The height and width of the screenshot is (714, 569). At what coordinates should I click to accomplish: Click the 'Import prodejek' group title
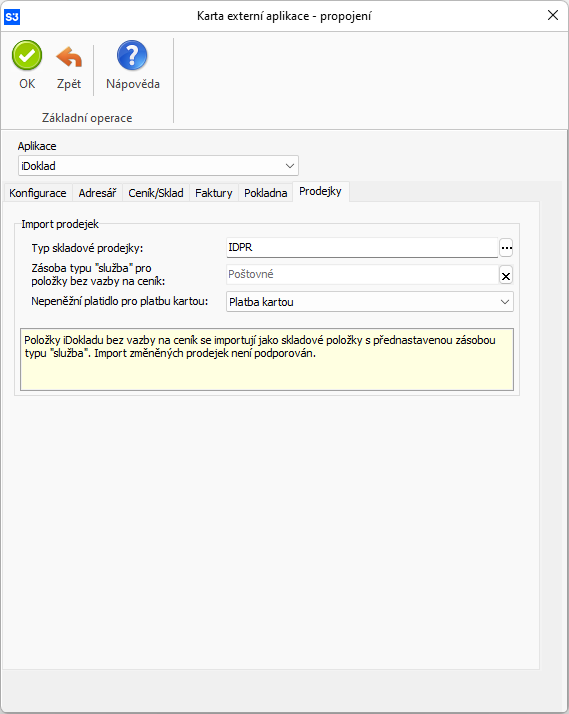60,224
